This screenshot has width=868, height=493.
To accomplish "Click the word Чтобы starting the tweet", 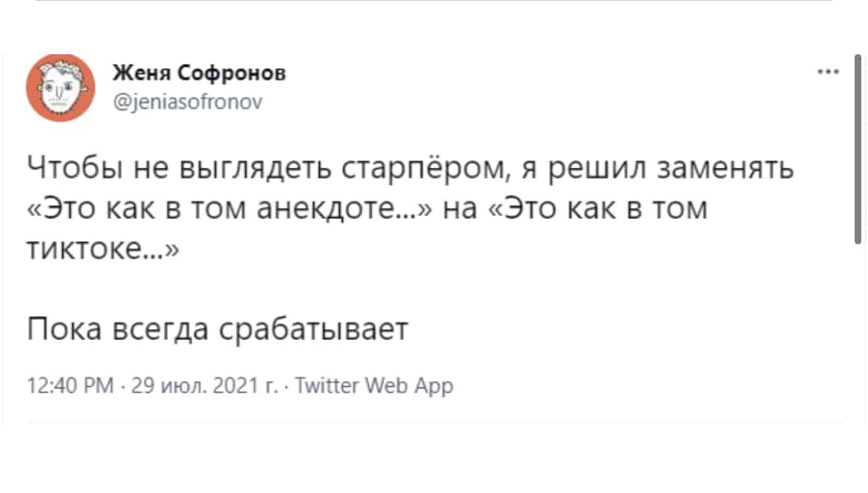I will click(x=75, y=168).
